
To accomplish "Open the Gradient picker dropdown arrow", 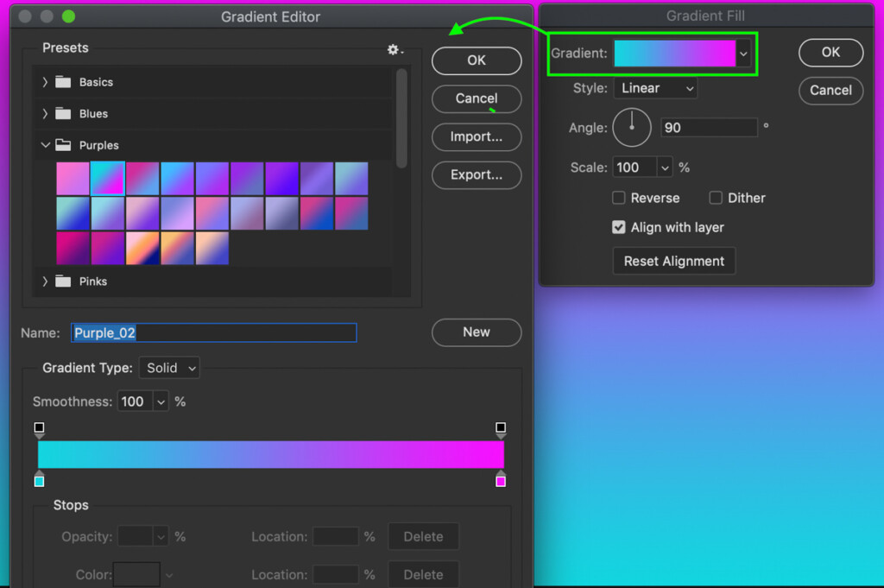I will point(743,54).
